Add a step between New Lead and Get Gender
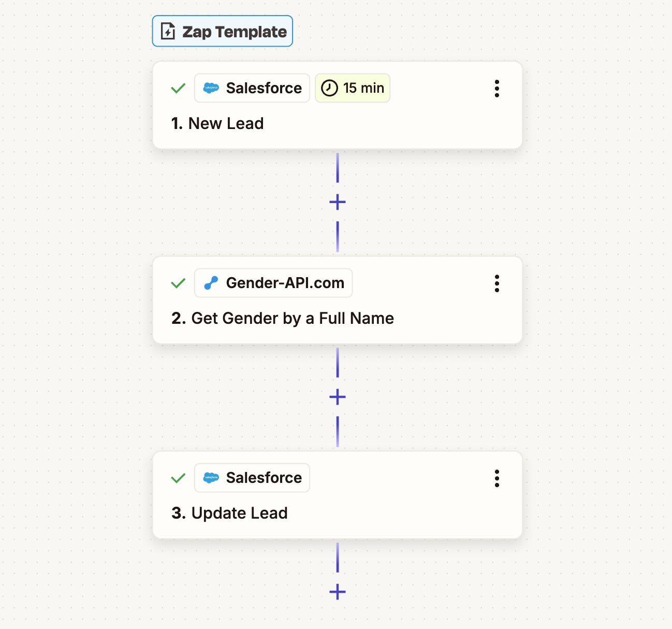This screenshot has width=672, height=629. 337,202
